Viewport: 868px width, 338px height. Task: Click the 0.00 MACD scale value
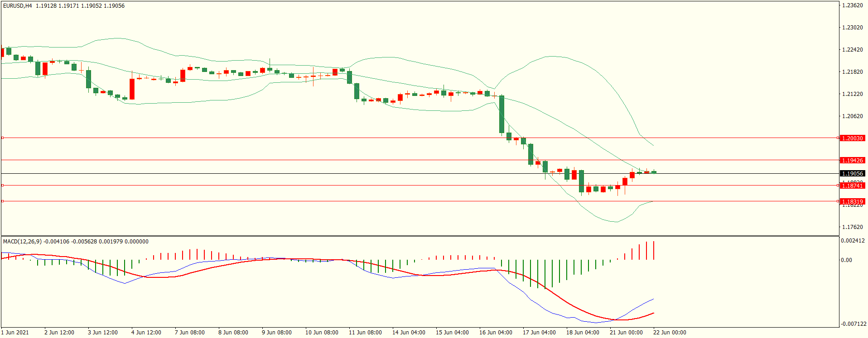(x=846, y=260)
